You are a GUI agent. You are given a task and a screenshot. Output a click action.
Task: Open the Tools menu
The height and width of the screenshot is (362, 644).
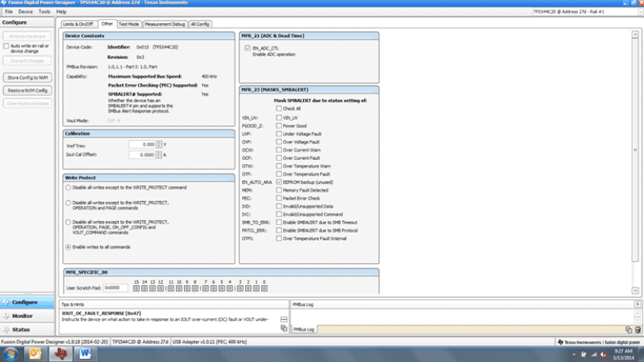click(44, 12)
